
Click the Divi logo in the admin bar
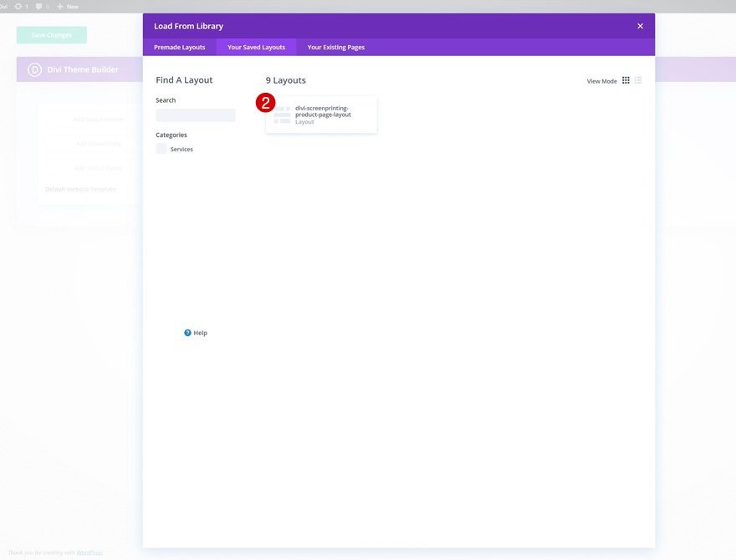3,4
